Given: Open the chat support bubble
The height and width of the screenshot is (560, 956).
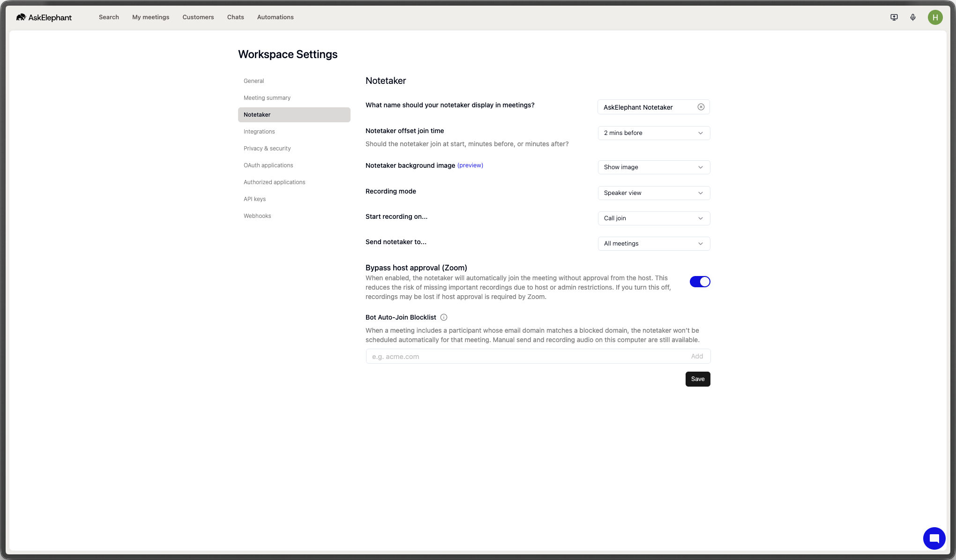Looking at the screenshot, I should pyautogui.click(x=934, y=538).
